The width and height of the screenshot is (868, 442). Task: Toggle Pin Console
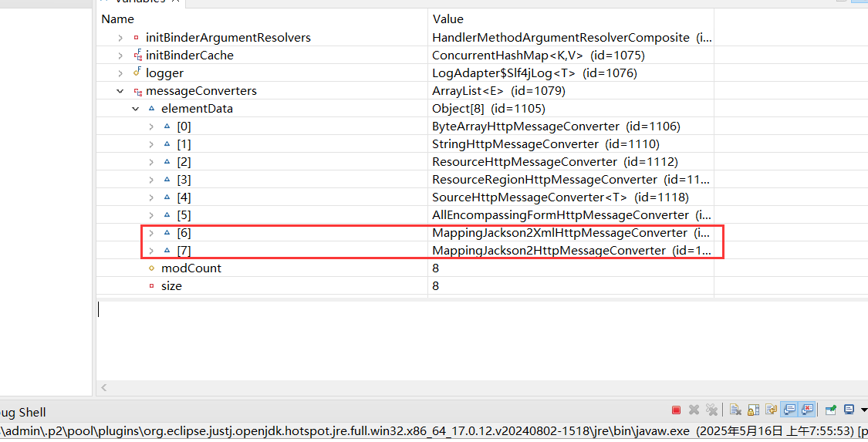[830, 410]
